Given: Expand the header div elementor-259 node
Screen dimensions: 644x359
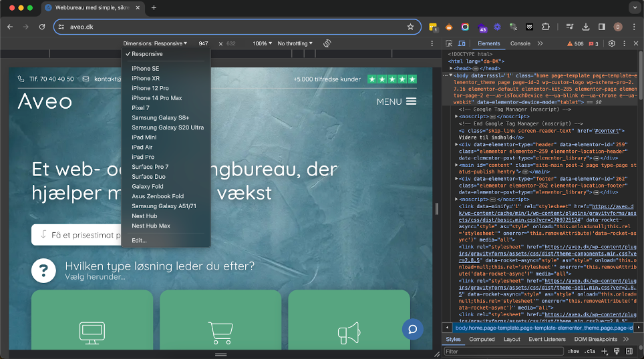Looking at the screenshot, I should 456,144.
